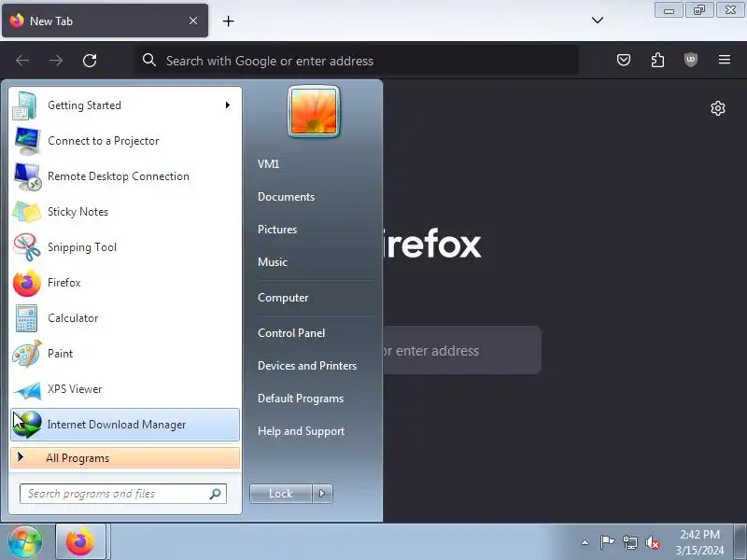Viewport: 747px width, 560px height.
Task: Click network tray icon
Action: click(x=629, y=542)
